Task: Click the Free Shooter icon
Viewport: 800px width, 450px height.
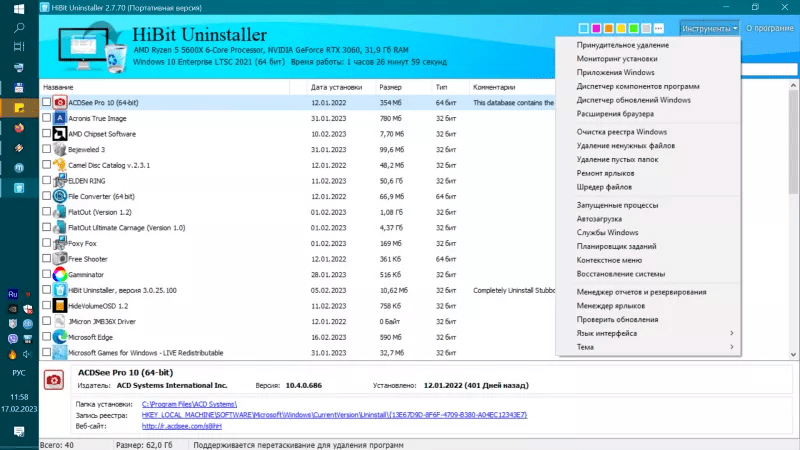Action: point(60,259)
